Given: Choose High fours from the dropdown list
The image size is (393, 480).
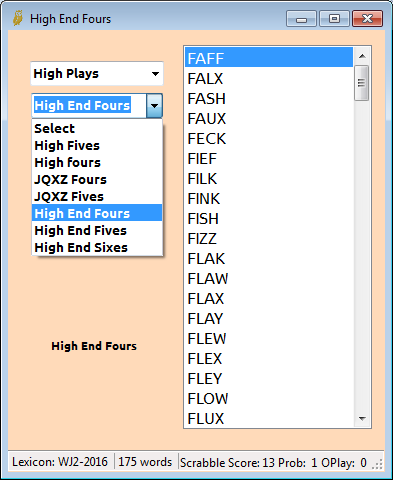Looking at the screenshot, I should pos(97,162).
